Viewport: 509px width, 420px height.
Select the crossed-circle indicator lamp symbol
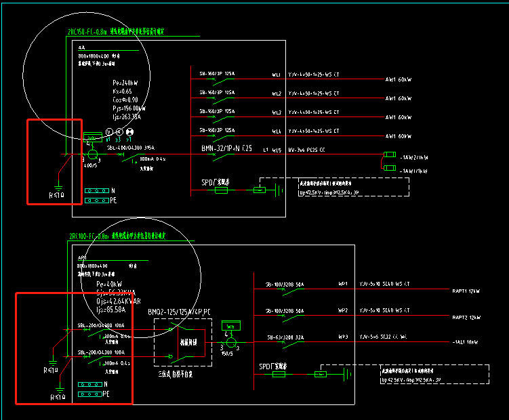coord(130,132)
